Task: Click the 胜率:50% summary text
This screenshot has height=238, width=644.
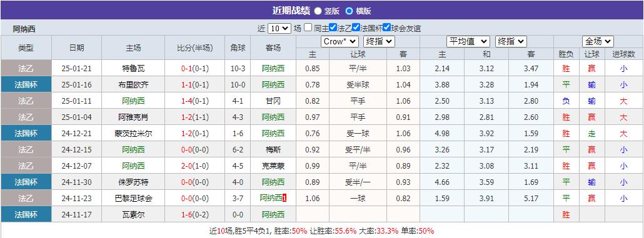Action: 290,231
